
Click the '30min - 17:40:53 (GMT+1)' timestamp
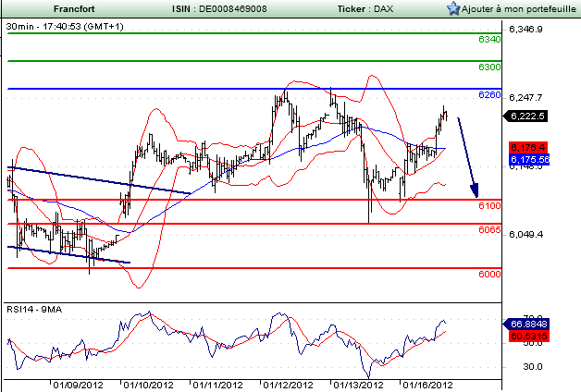(65, 26)
